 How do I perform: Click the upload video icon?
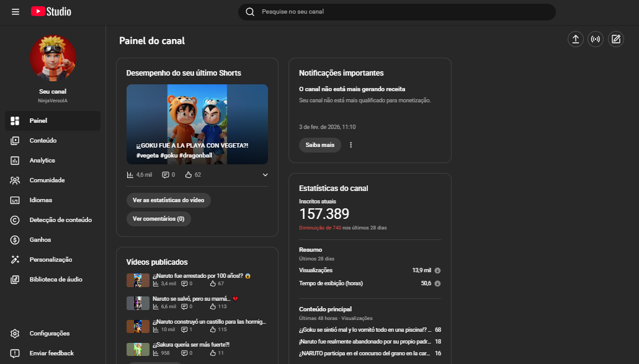[576, 40]
